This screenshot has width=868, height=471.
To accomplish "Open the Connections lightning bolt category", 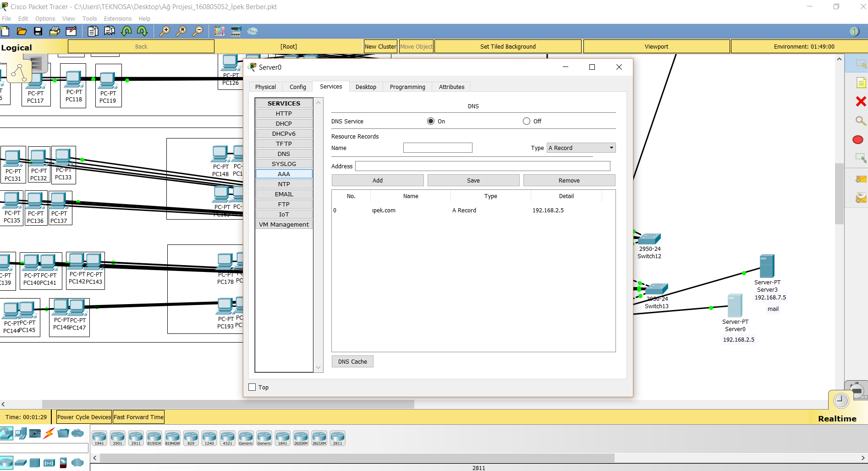I will tap(49, 433).
